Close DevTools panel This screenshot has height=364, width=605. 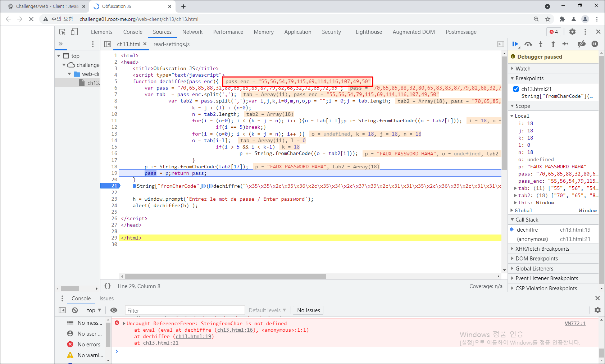(598, 32)
